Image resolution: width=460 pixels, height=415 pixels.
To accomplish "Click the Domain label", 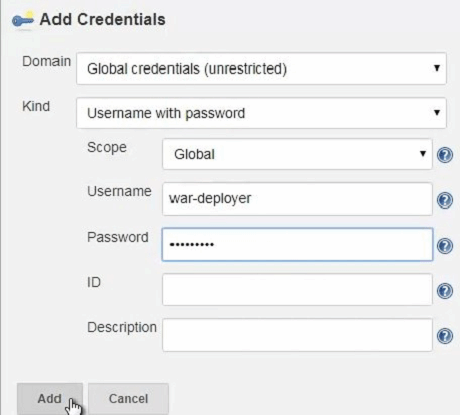I will coord(47,61).
